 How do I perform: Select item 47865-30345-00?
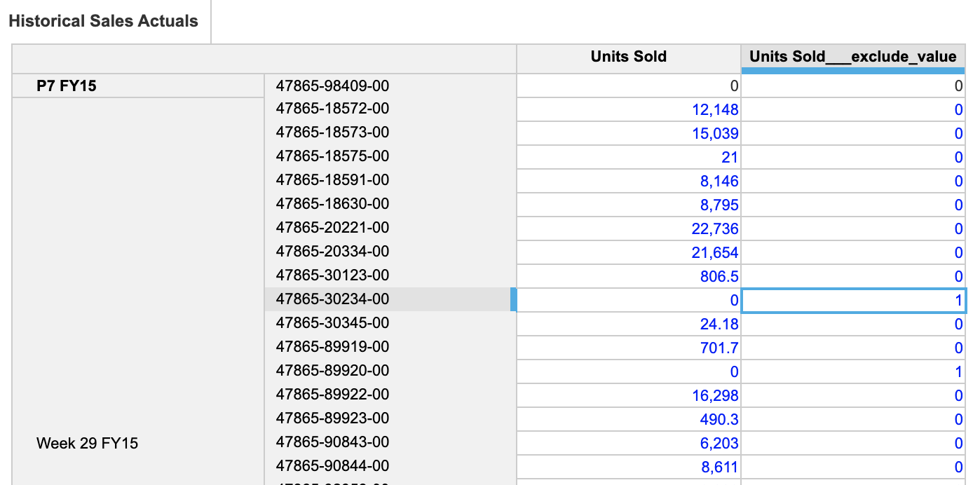click(390, 324)
